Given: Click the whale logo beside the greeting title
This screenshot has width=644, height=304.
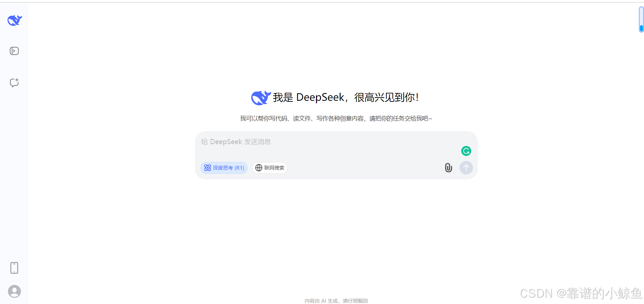Looking at the screenshot, I should pyautogui.click(x=261, y=98).
